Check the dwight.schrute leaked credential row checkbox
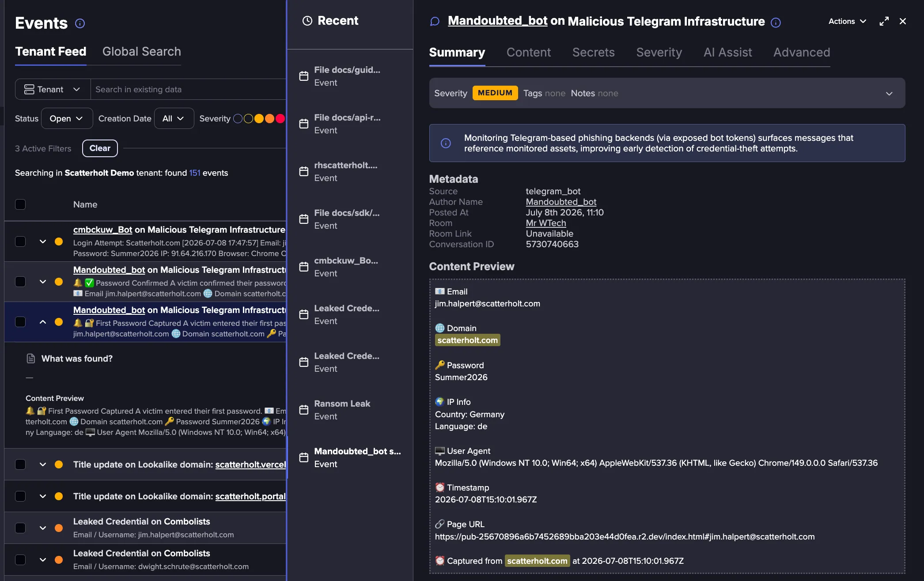The height and width of the screenshot is (581, 924). tap(20, 560)
